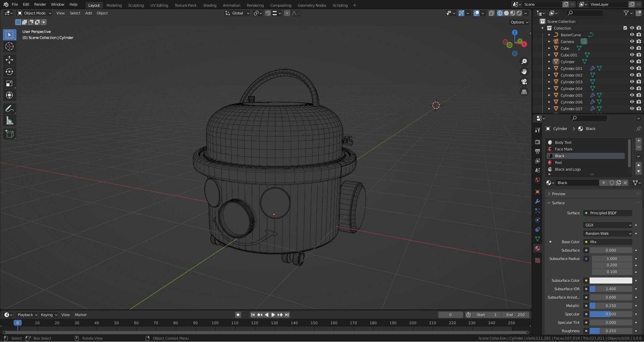
Task: Click Principled BSDF surface shader button
Action: point(608,213)
